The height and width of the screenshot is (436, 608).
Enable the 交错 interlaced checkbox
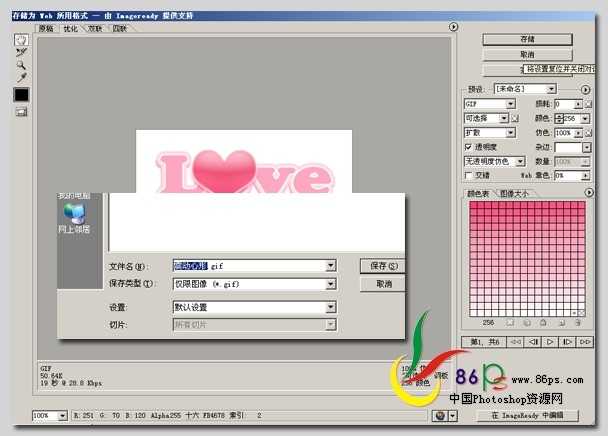point(468,175)
